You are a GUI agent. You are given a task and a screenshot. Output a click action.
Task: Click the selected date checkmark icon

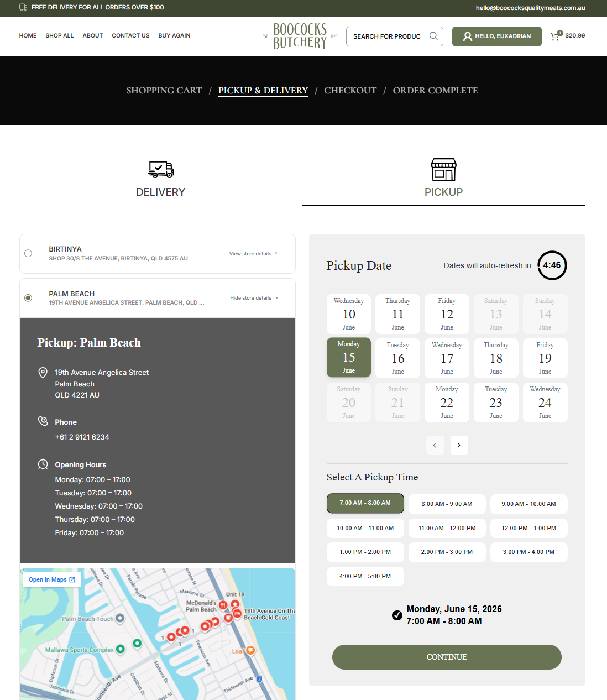(397, 615)
